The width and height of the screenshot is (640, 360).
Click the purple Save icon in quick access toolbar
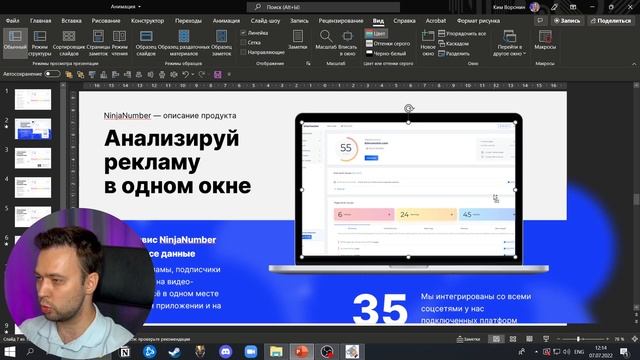pyautogui.click(x=218, y=74)
